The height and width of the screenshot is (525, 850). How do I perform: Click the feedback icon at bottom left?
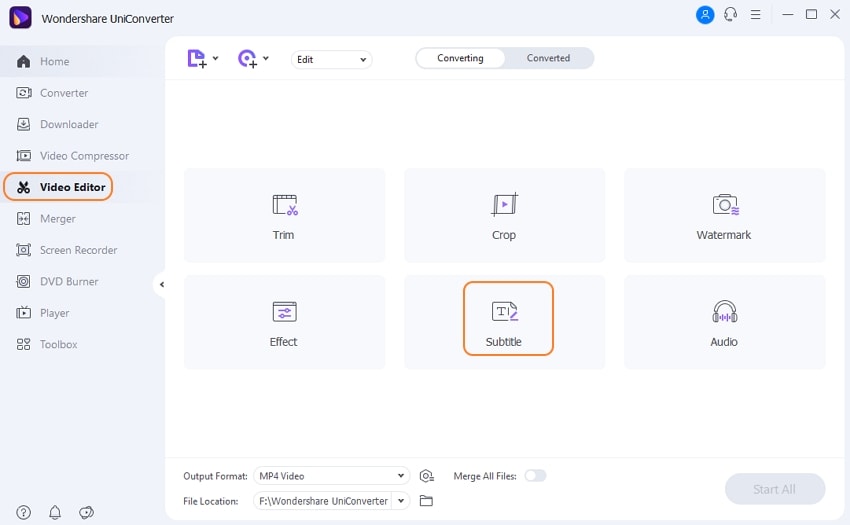[86, 512]
